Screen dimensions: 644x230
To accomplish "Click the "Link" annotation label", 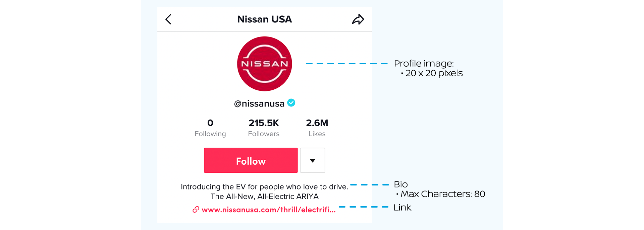I will pos(402,208).
